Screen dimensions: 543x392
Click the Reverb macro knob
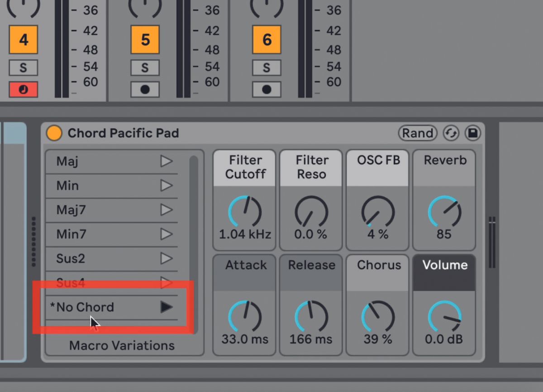(x=444, y=211)
